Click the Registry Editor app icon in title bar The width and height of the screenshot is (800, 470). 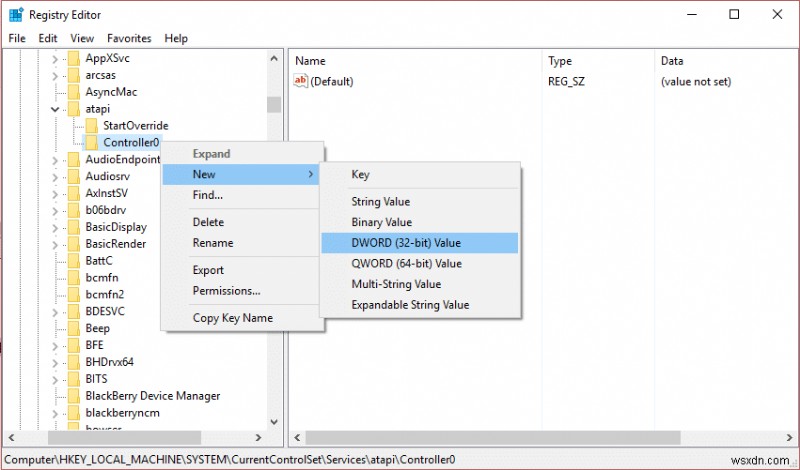(x=16, y=15)
